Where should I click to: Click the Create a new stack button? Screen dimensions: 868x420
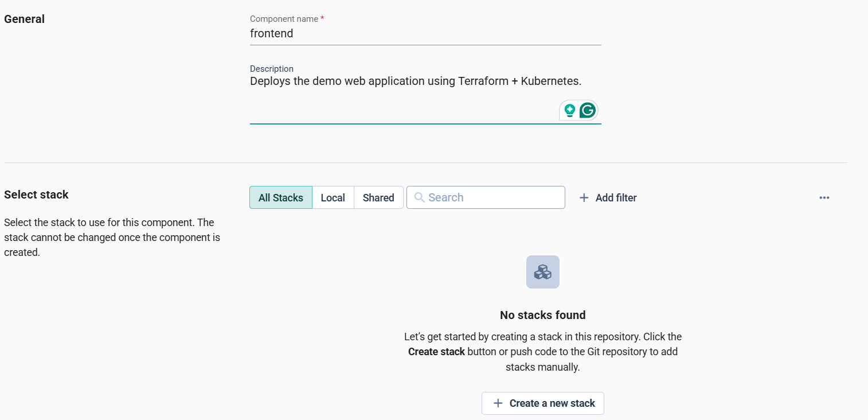(542, 403)
